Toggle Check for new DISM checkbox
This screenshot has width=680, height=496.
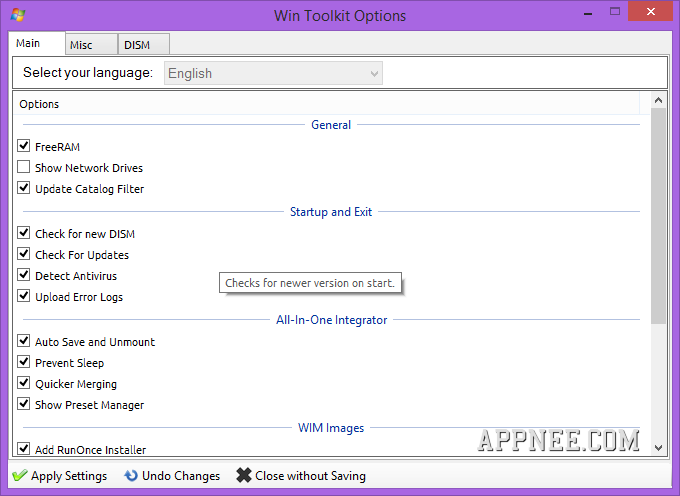(x=23, y=233)
